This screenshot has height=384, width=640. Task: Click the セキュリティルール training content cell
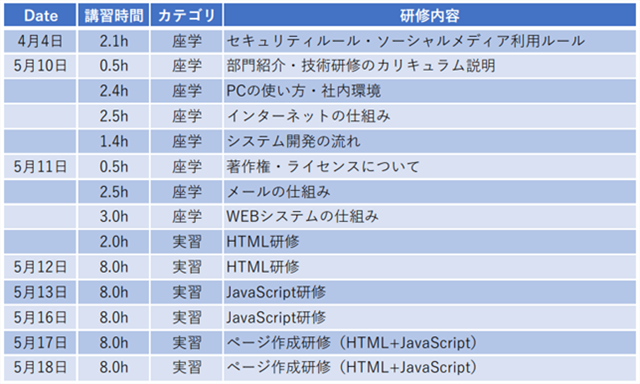pos(430,41)
